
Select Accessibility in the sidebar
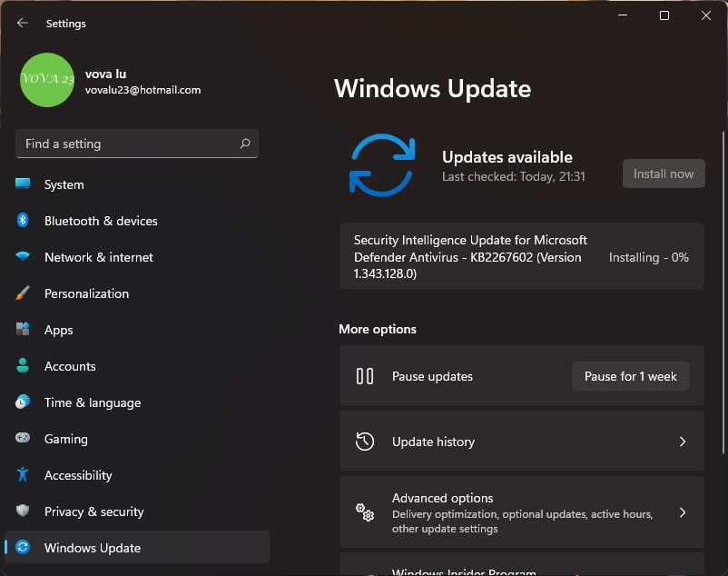coord(137,475)
